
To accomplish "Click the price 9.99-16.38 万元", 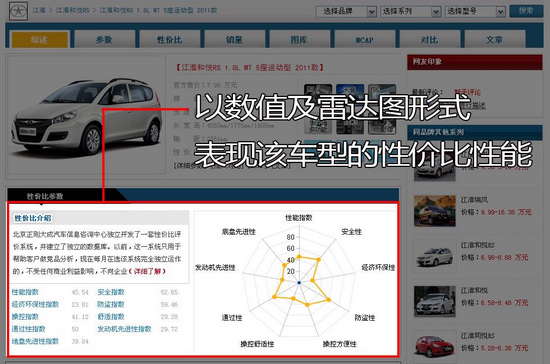I will point(506,212).
